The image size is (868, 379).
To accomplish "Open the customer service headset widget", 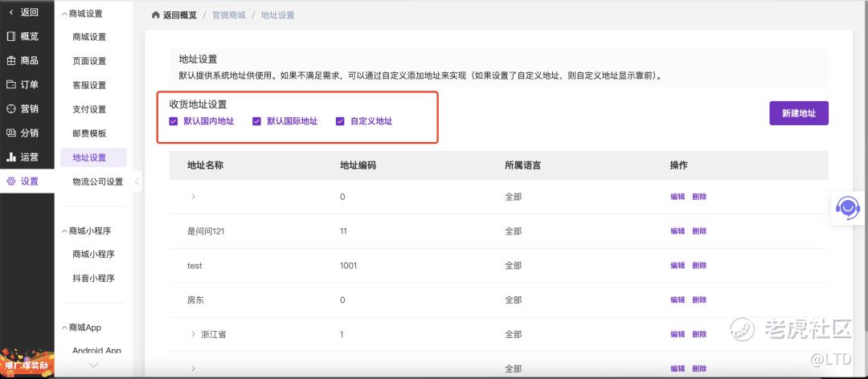I will pos(848,208).
